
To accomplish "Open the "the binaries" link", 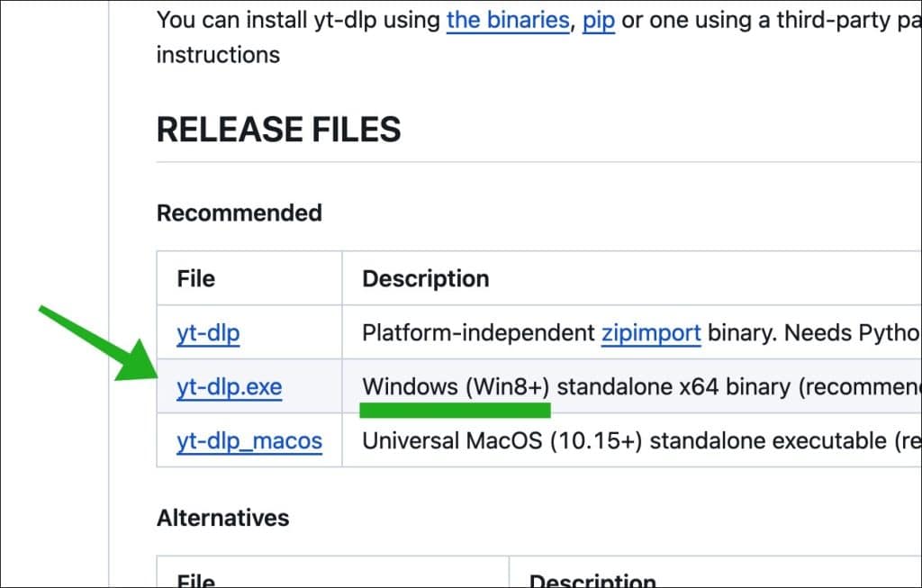I will 508,20.
